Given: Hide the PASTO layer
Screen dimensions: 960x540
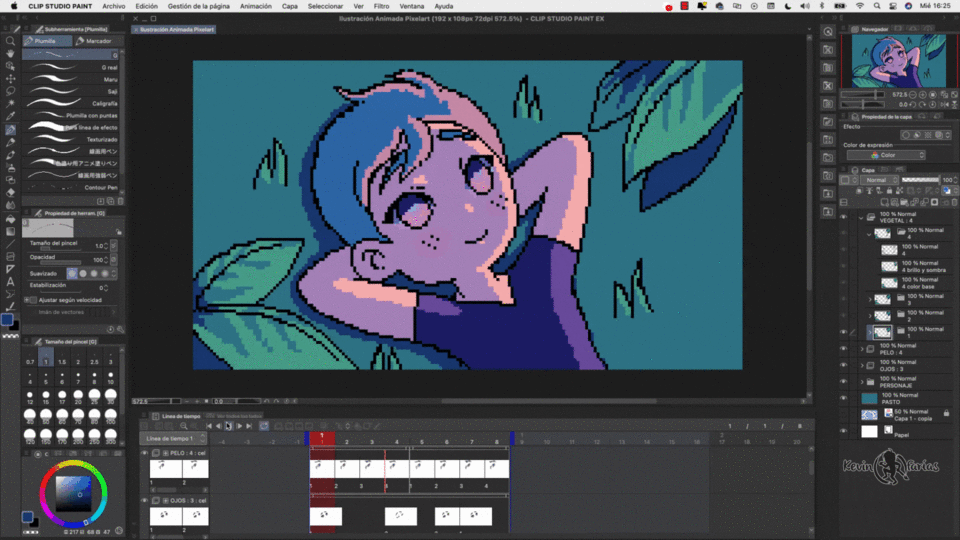Looking at the screenshot, I should click(844, 399).
